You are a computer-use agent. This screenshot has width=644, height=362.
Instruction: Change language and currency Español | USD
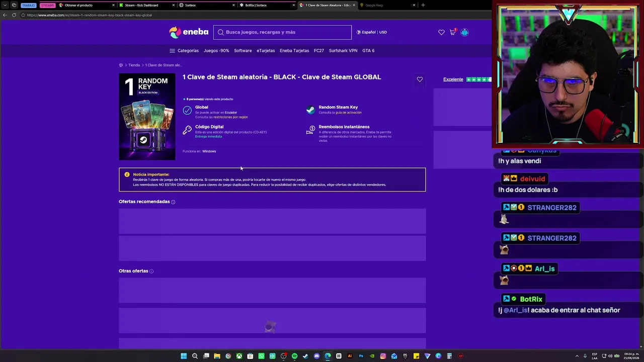point(372,32)
